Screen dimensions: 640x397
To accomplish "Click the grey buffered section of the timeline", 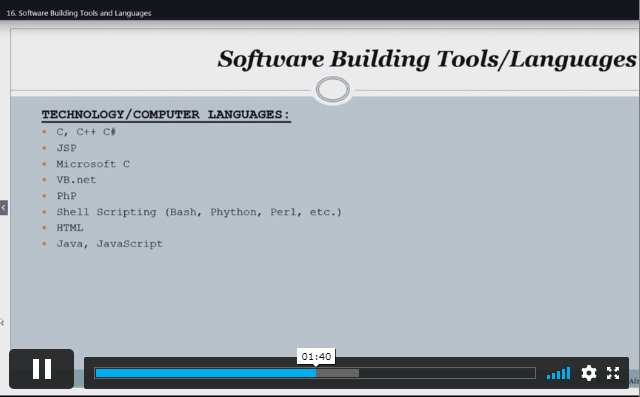I will point(338,373).
